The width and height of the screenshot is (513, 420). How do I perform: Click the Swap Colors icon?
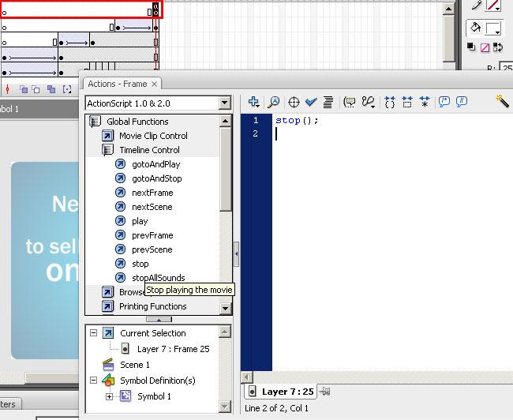point(498,47)
